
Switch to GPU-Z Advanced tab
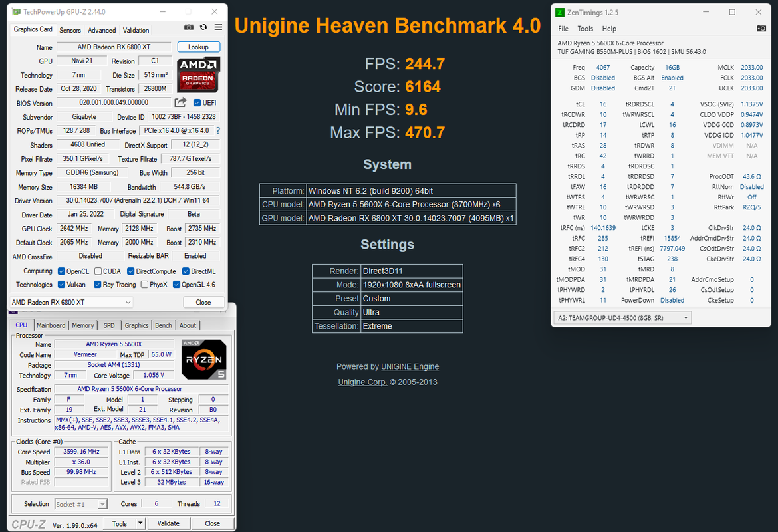pos(102,31)
